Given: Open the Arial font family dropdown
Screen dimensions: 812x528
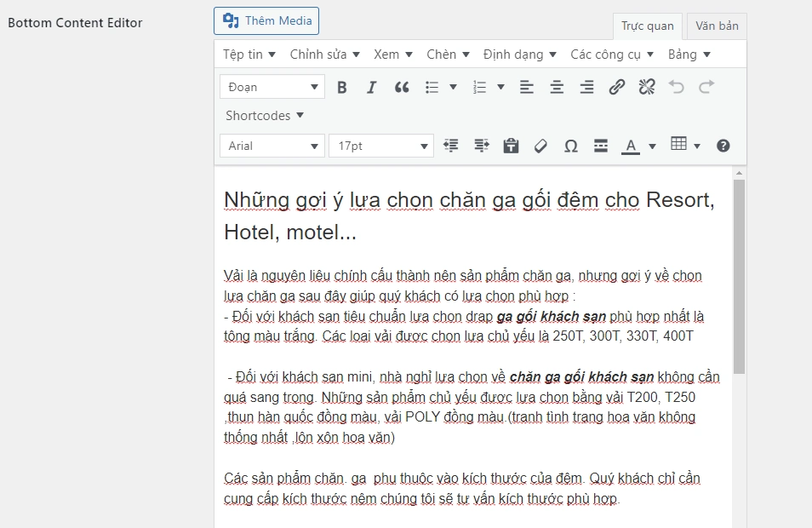Looking at the screenshot, I should (272, 146).
